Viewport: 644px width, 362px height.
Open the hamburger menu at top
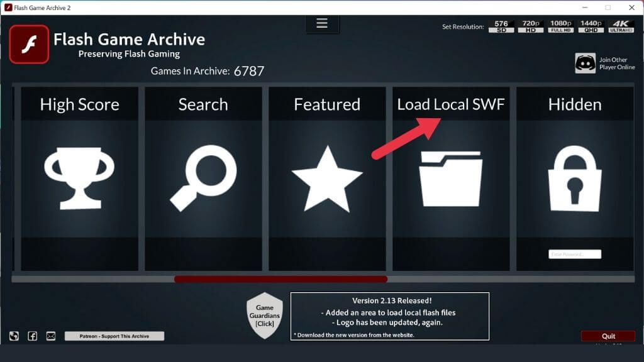[322, 23]
